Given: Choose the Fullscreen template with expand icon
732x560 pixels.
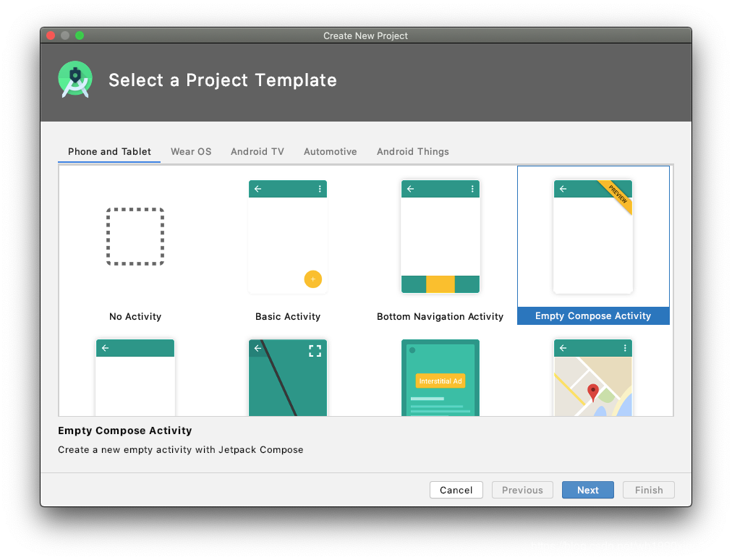Looking at the screenshot, I should click(288, 378).
